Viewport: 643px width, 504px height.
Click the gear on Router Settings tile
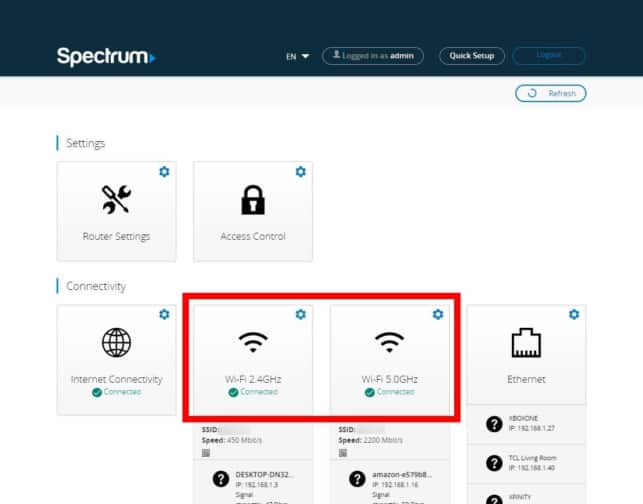point(164,172)
